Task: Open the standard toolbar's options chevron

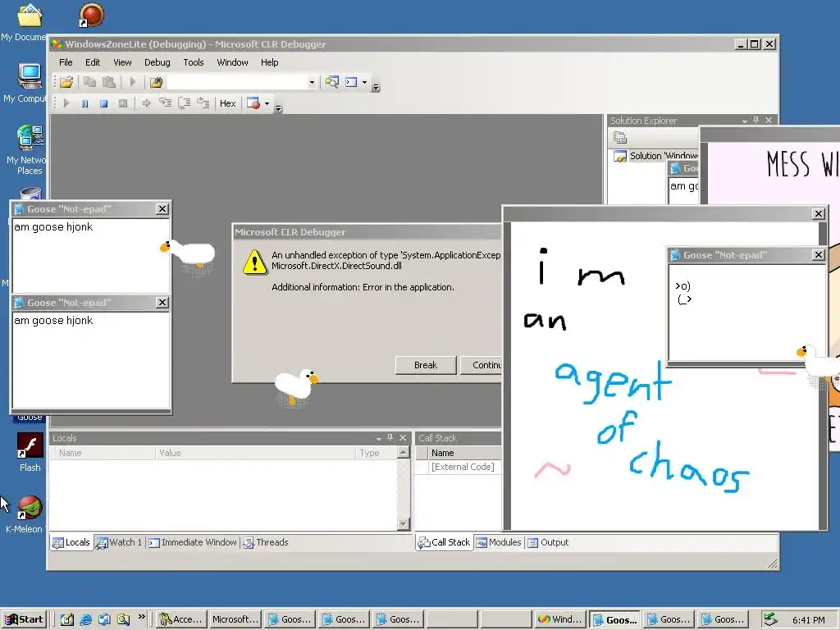Action: 376,87
